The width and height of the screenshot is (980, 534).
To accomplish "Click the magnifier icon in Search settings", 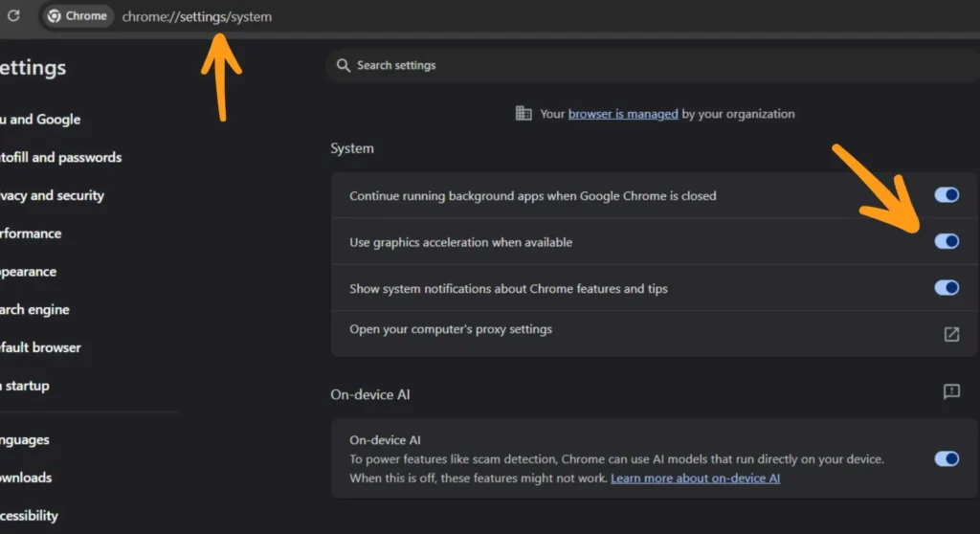I will click(x=344, y=65).
